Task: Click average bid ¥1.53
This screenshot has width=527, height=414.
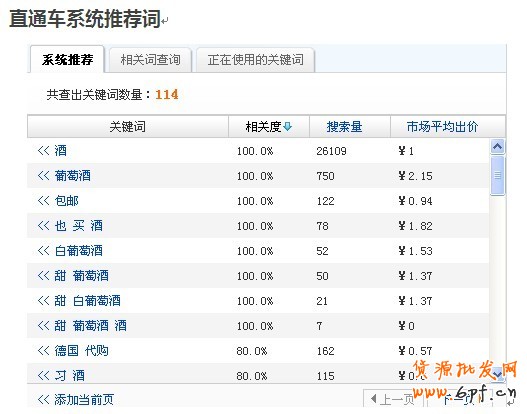Action: (415, 251)
